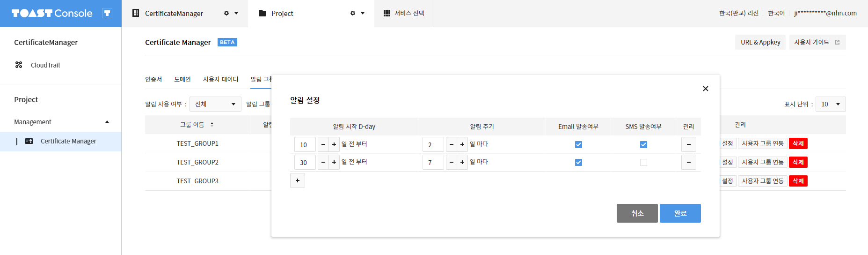Switch to the 도메인 tab
The height and width of the screenshot is (255, 868).
pos(182,79)
